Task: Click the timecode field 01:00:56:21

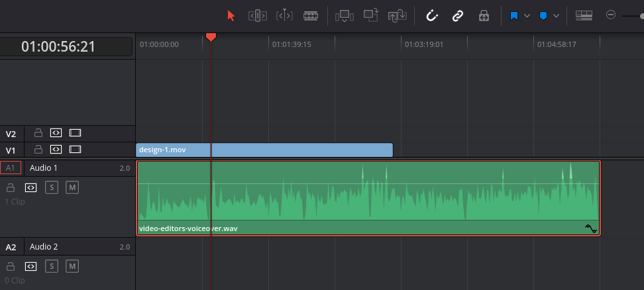Action: click(x=58, y=46)
